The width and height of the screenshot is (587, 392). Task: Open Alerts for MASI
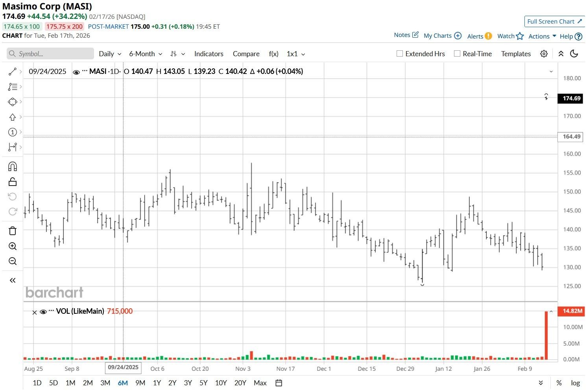pyautogui.click(x=480, y=36)
